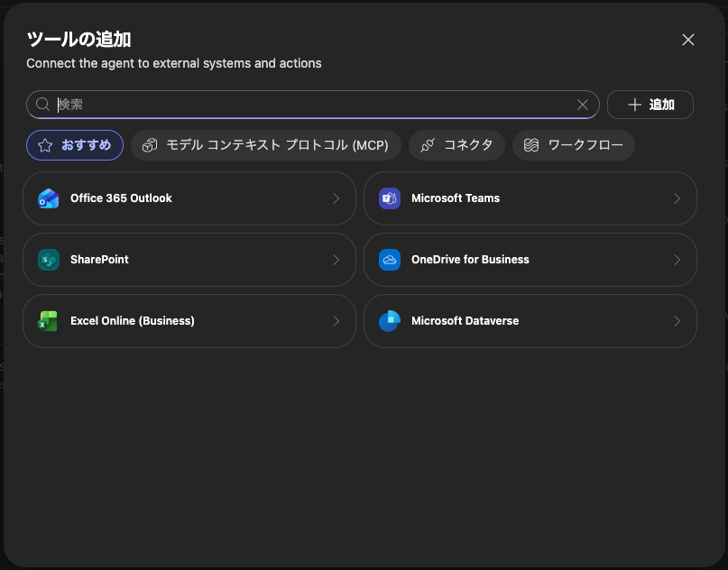Select the OneDrive for Business label
This screenshot has height=570, width=728.
pos(470,260)
